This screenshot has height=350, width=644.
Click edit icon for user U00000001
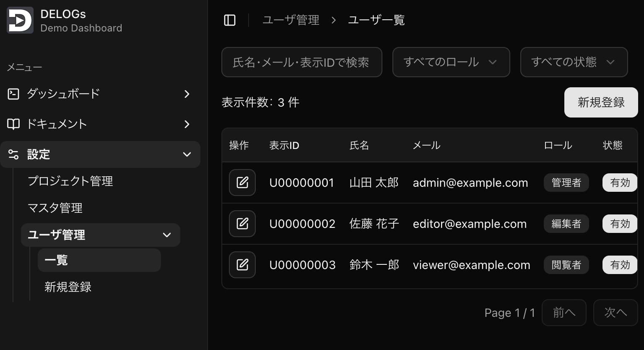[242, 183]
